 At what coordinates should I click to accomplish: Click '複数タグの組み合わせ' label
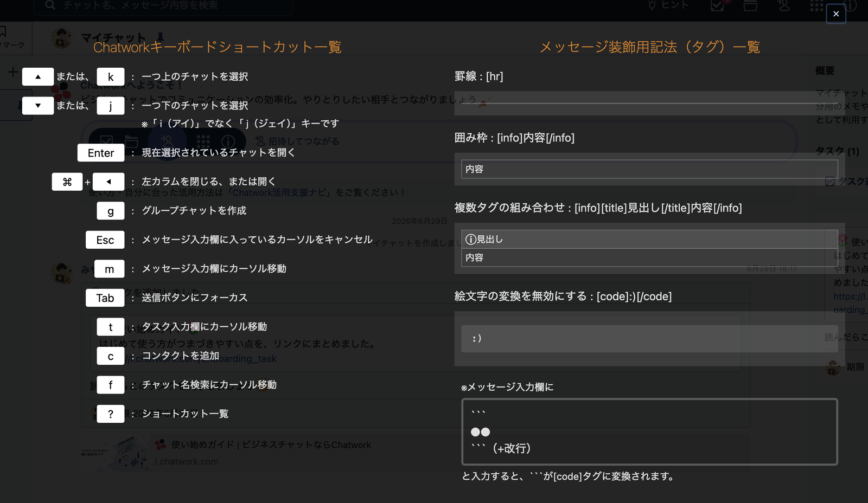(598, 208)
